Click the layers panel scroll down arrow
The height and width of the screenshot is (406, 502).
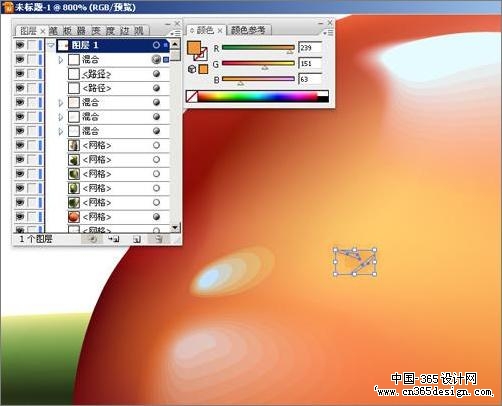tap(175, 228)
